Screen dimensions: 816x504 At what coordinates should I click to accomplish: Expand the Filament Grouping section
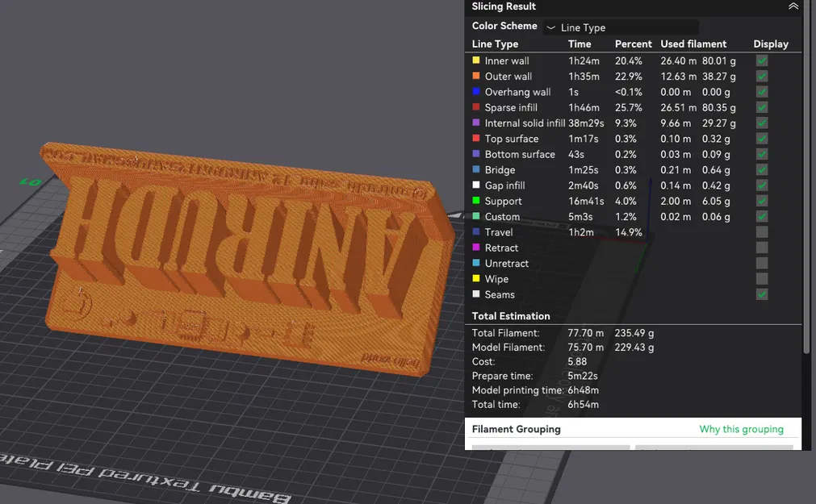(x=516, y=428)
